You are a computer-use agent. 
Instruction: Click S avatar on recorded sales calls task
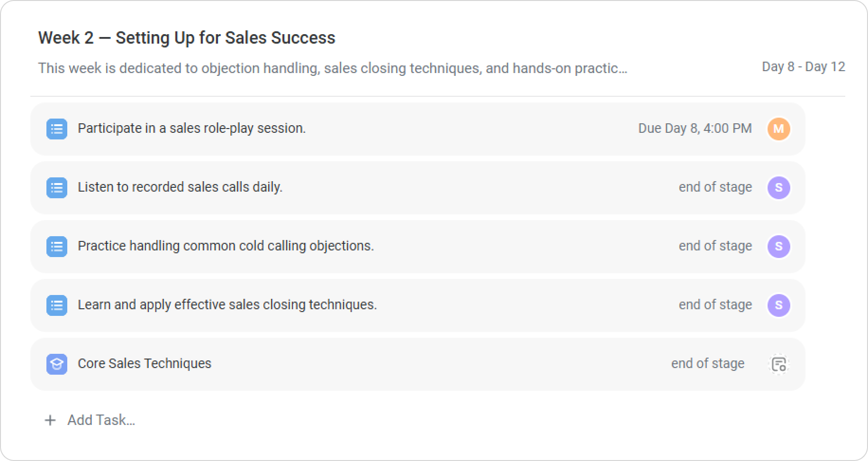pyautogui.click(x=778, y=188)
